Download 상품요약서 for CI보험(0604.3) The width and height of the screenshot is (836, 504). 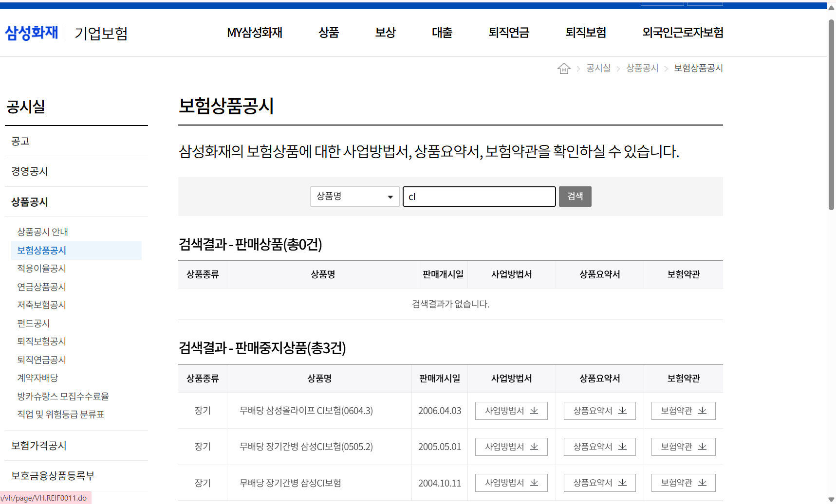point(600,411)
